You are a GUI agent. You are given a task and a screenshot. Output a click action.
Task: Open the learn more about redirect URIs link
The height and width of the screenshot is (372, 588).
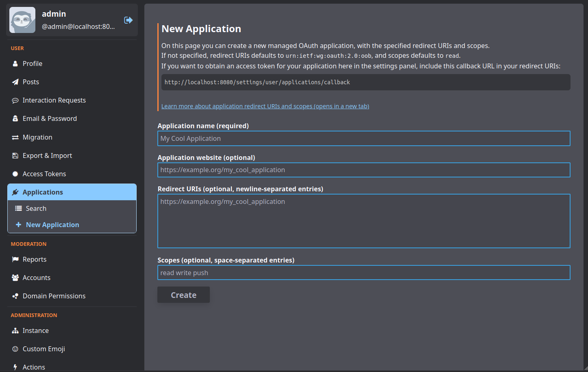265,106
